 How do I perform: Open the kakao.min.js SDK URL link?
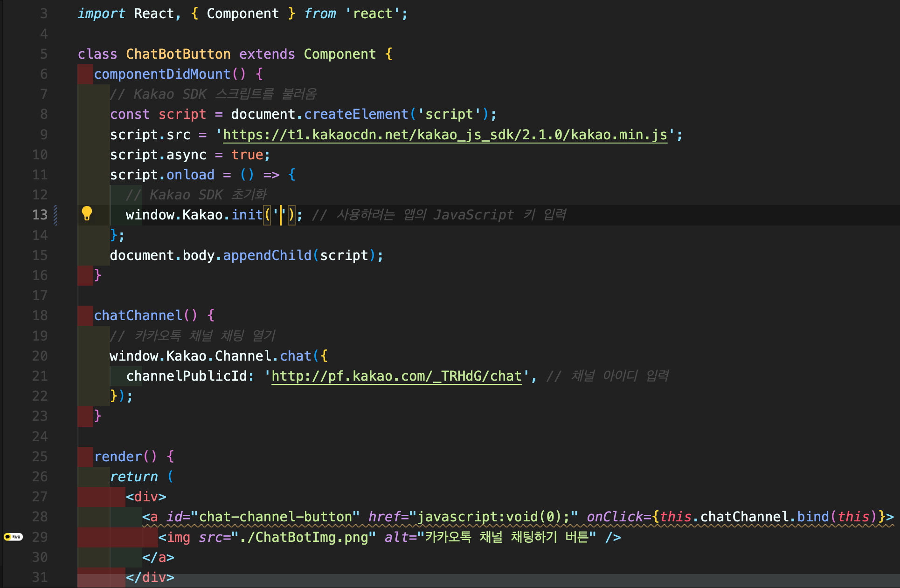[x=444, y=135]
